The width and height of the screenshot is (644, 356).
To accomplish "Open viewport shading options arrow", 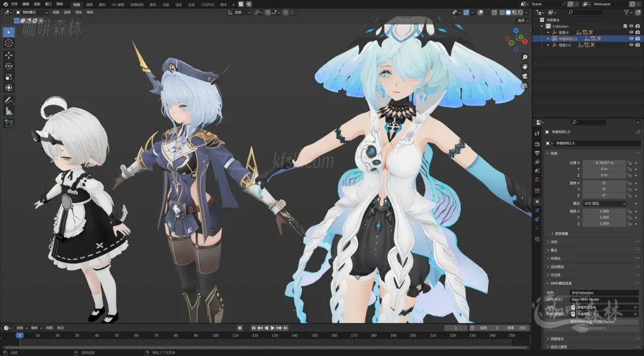I will click(x=526, y=13).
